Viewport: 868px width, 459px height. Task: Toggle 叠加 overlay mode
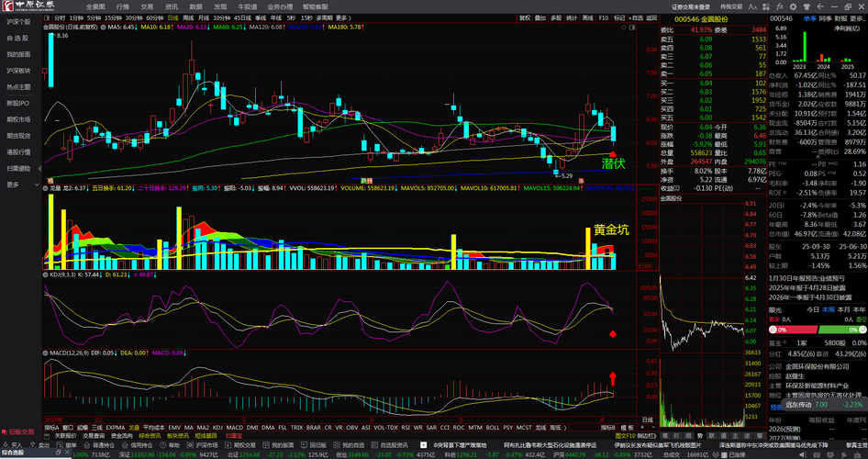[540, 17]
